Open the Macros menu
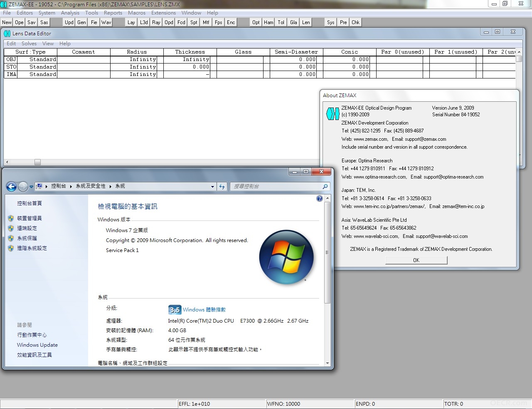This screenshot has width=532, height=409. pyautogui.click(x=137, y=13)
